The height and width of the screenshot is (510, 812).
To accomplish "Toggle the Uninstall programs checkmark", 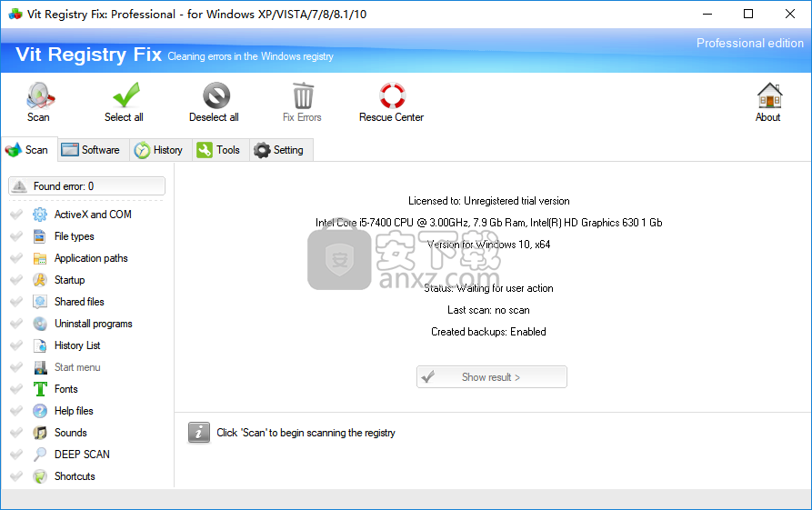I will pos(16,323).
